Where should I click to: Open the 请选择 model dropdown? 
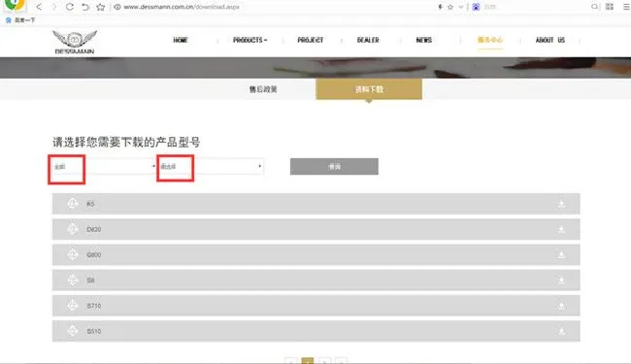point(212,167)
